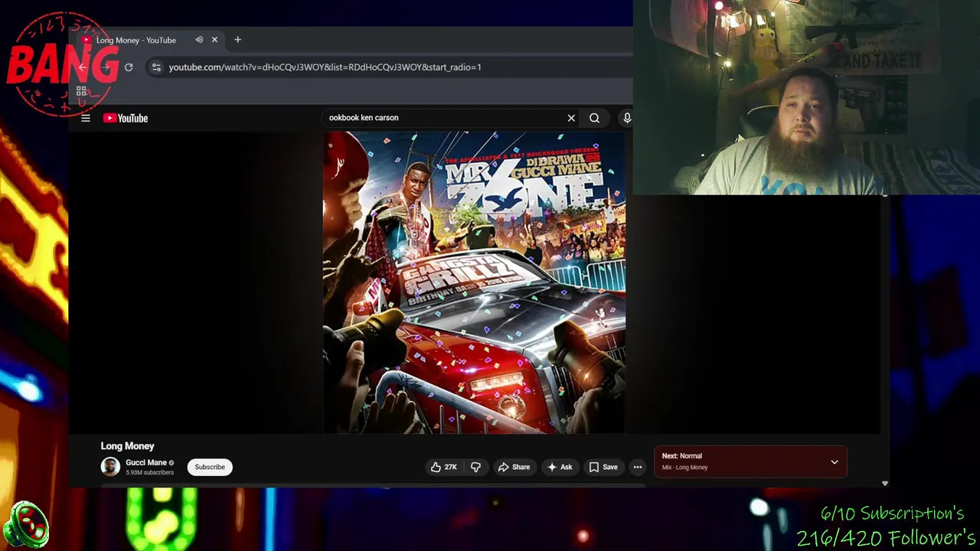
Task: Start voice search with microphone icon
Action: click(x=627, y=118)
